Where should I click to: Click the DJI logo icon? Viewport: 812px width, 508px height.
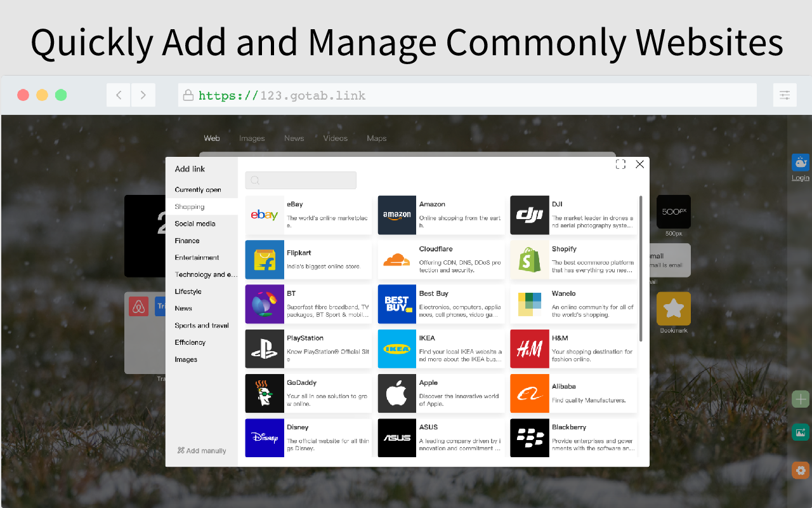click(530, 215)
